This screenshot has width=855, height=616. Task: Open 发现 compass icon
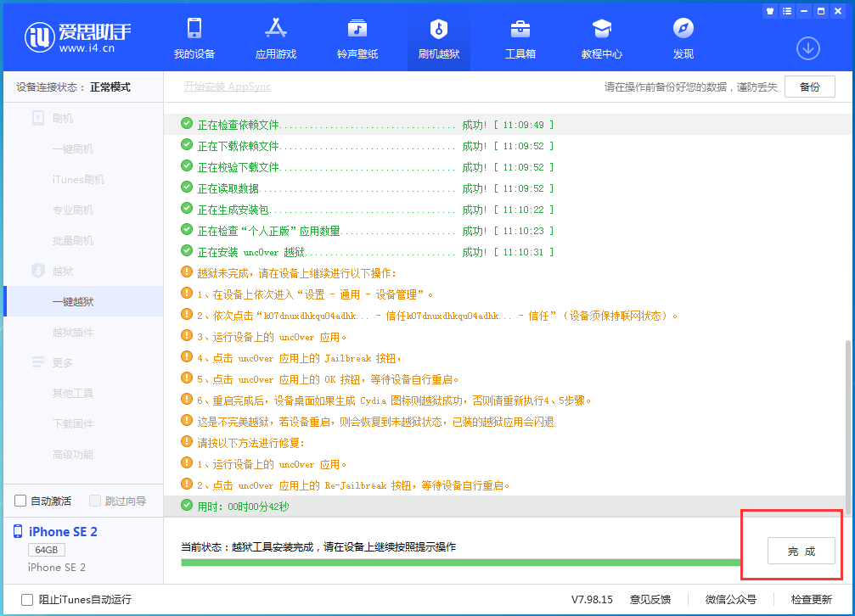[683, 29]
